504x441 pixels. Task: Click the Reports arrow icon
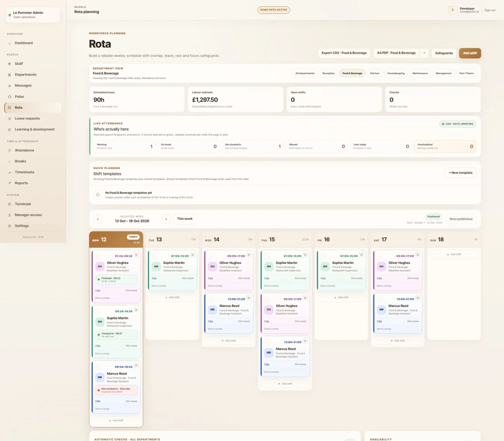(x=9, y=183)
